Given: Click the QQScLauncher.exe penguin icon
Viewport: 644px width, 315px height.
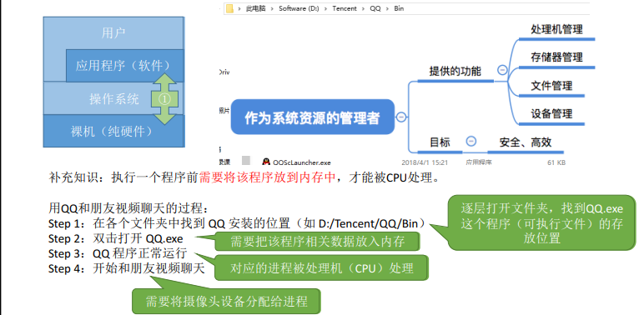Looking at the screenshot, I should [266, 162].
